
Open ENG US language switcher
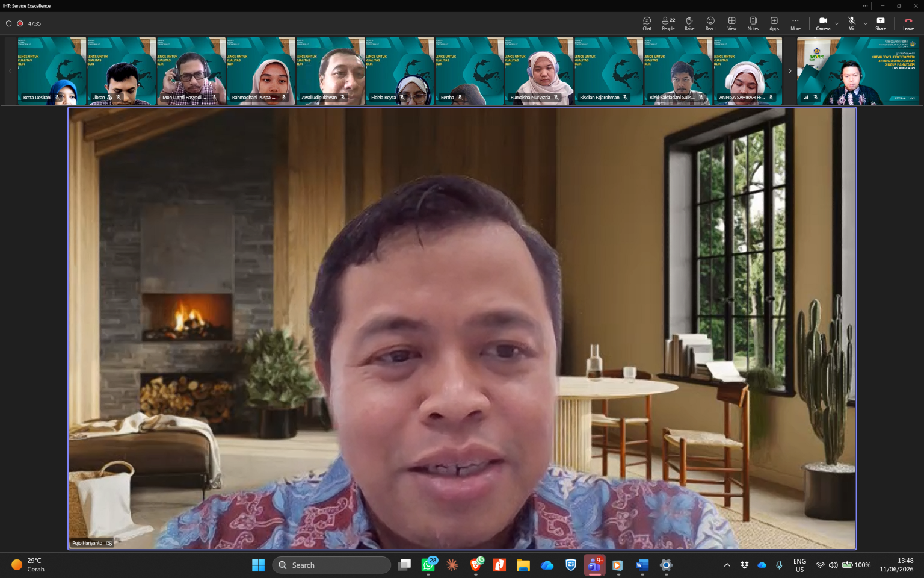799,565
